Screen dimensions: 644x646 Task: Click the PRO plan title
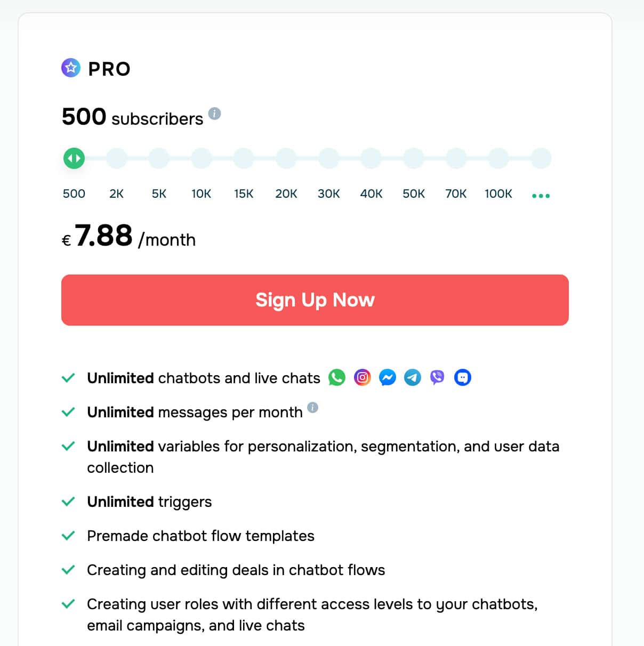[109, 68]
